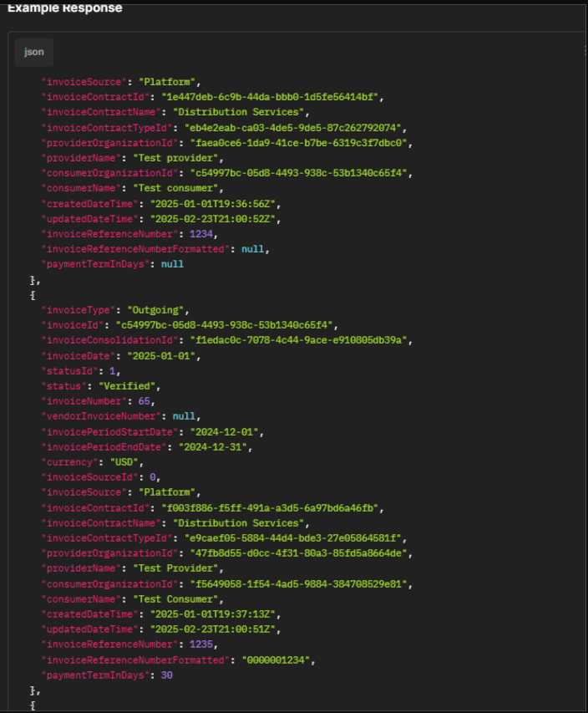Click the invoiceNumber value 65
The image size is (588, 713).
144,401
